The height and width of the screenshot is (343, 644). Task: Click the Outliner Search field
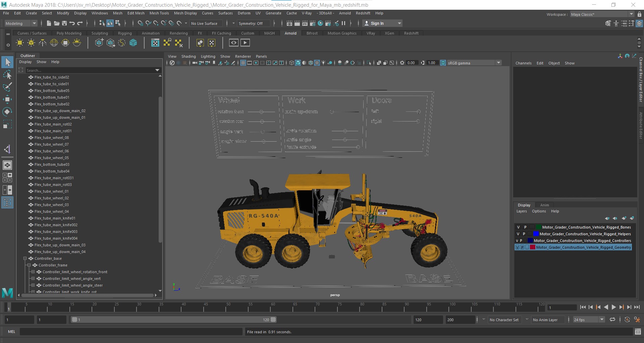[x=91, y=70]
